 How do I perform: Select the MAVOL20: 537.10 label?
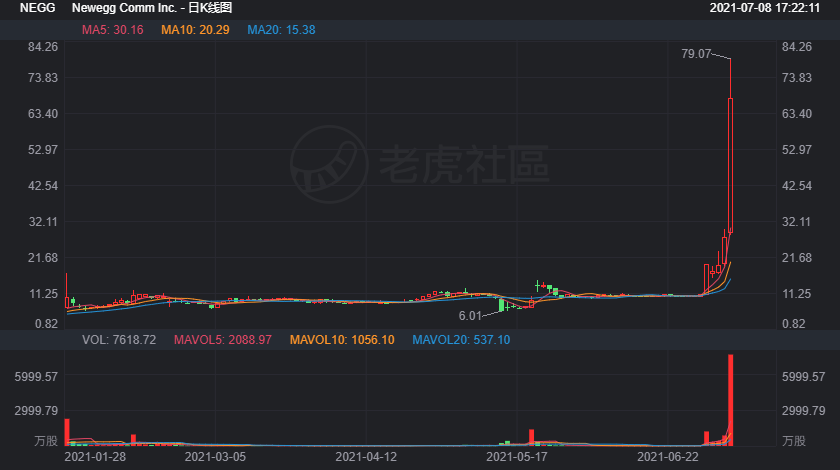(461, 340)
